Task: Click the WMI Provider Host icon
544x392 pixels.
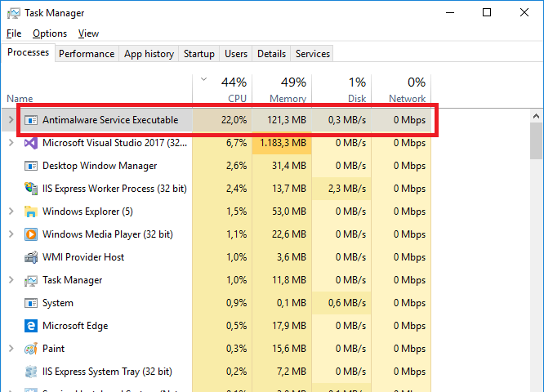Action: 31,257
